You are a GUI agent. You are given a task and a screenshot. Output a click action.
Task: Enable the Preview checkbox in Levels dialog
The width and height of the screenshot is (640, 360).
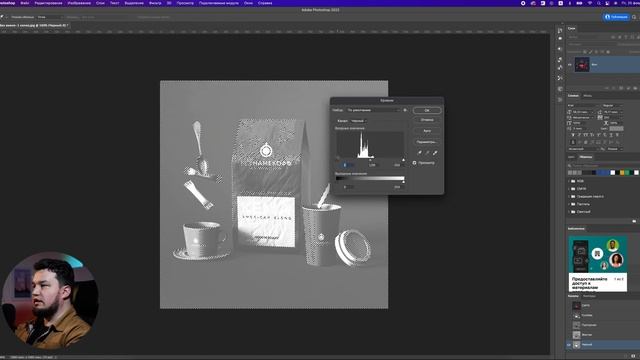[x=414, y=163]
